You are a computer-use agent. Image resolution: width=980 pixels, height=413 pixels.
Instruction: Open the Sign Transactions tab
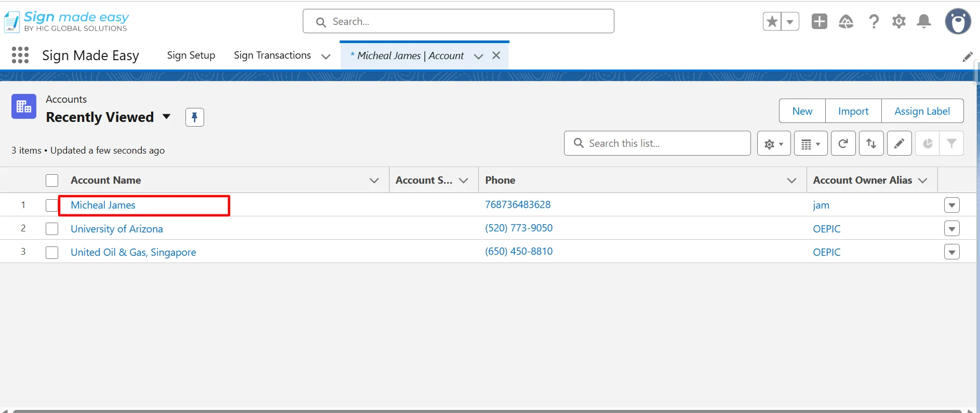[272, 55]
